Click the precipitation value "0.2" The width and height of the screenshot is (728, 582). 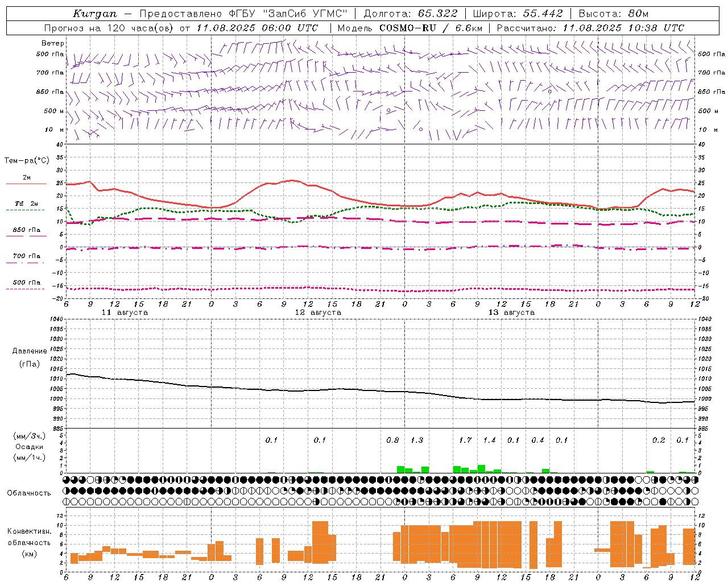659,440
